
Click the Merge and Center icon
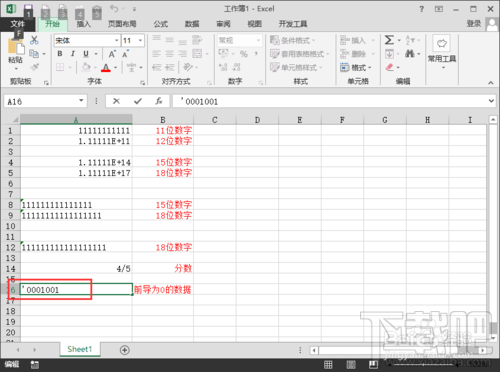(197, 54)
